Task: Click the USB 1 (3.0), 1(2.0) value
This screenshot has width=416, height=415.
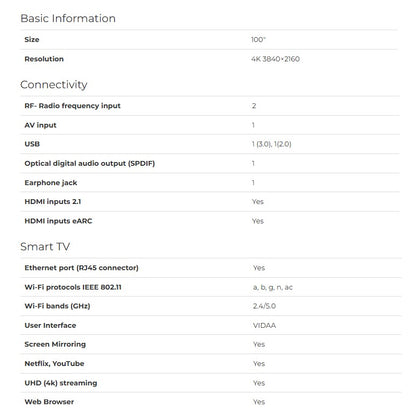Action: point(271,144)
